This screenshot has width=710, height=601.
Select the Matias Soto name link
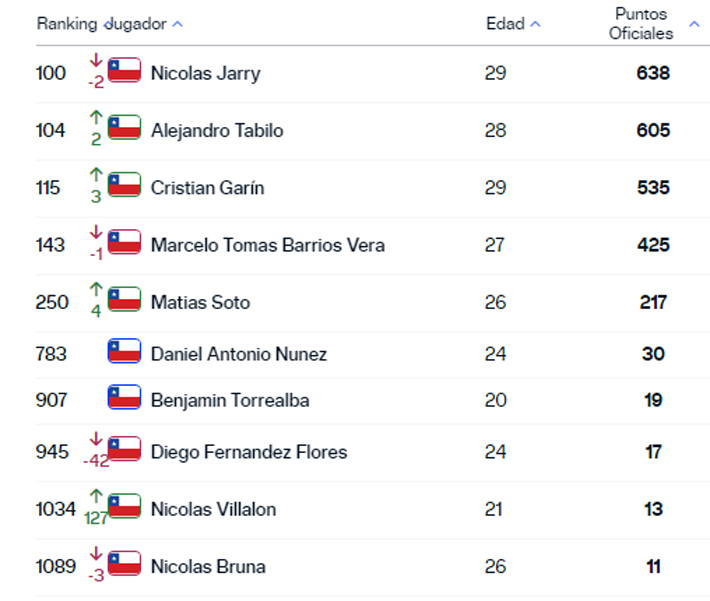[x=200, y=302]
